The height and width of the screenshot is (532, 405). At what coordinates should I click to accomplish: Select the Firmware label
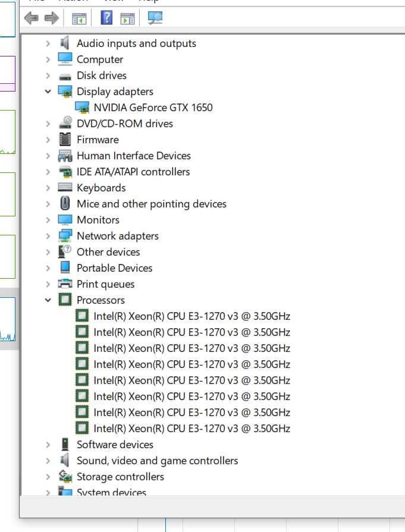coord(98,140)
